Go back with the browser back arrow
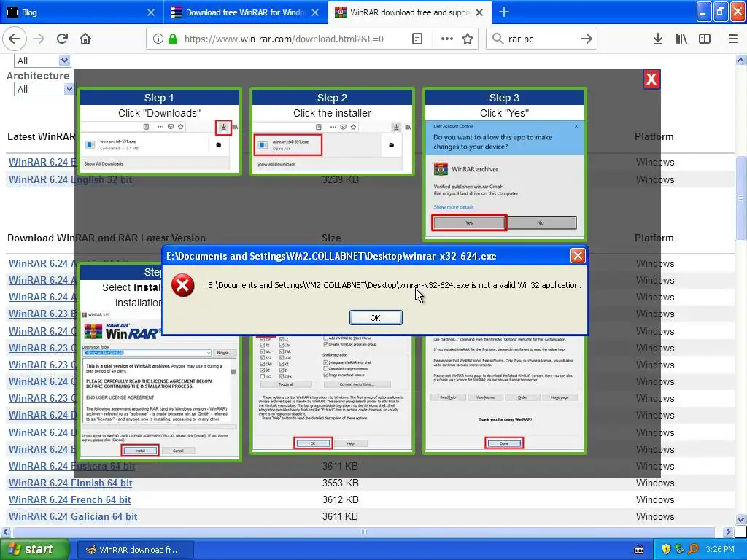Image resolution: width=747 pixels, height=560 pixels. point(15,39)
